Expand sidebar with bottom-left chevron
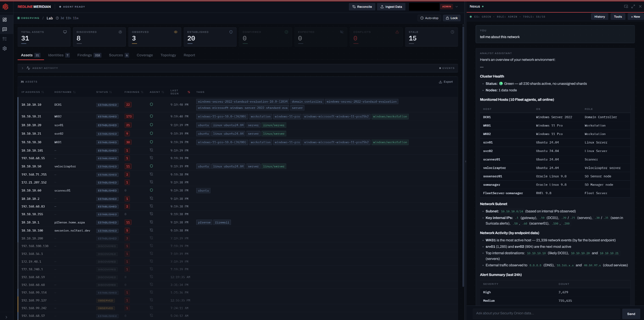This screenshot has height=320, width=644. (6, 317)
